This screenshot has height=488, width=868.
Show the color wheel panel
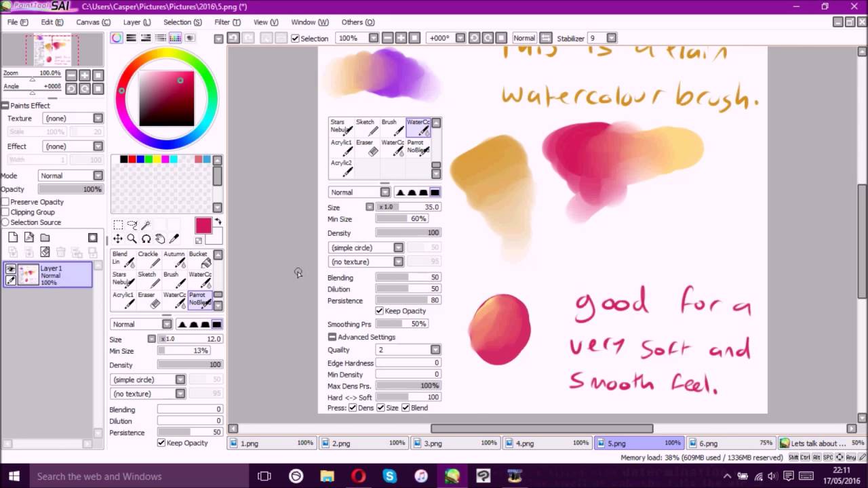point(117,38)
